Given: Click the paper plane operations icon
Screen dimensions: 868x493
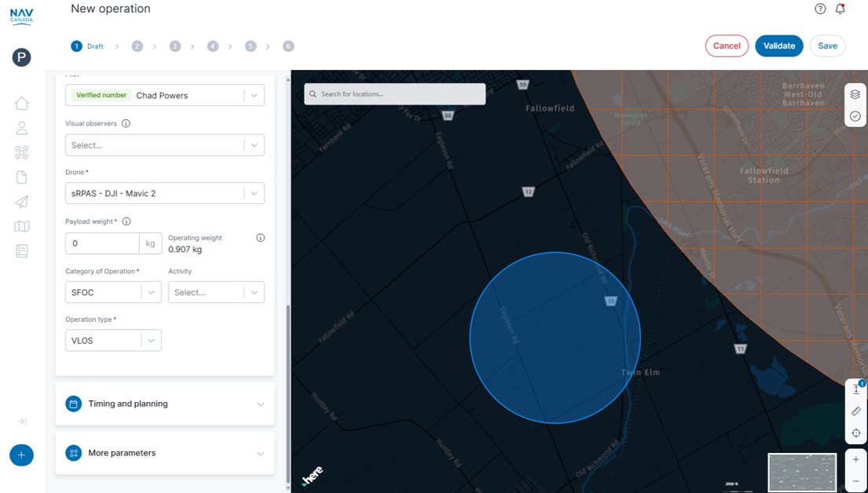Looking at the screenshot, I should [x=21, y=202].
